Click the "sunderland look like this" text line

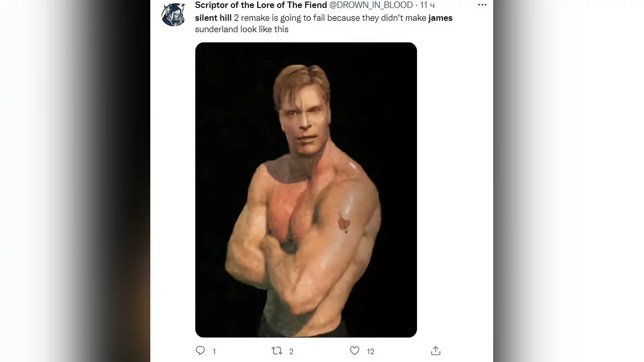click(x=241, y=29)
